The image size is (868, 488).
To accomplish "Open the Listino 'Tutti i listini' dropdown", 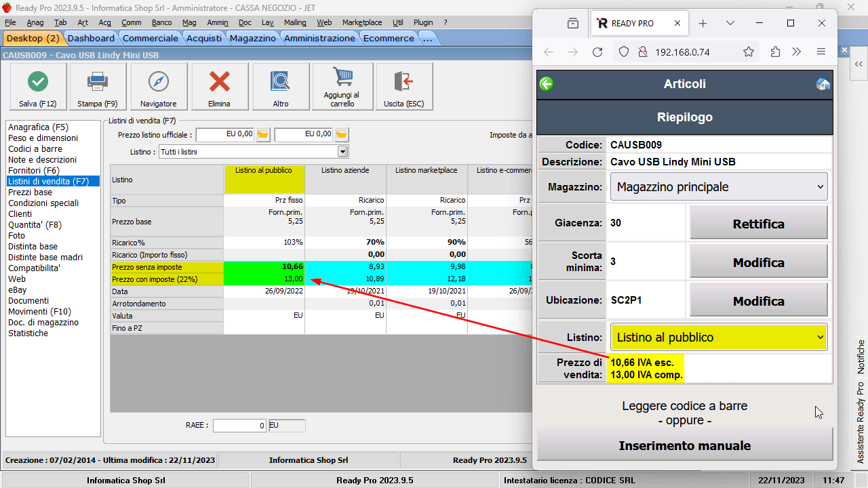I will coord(342,152).
